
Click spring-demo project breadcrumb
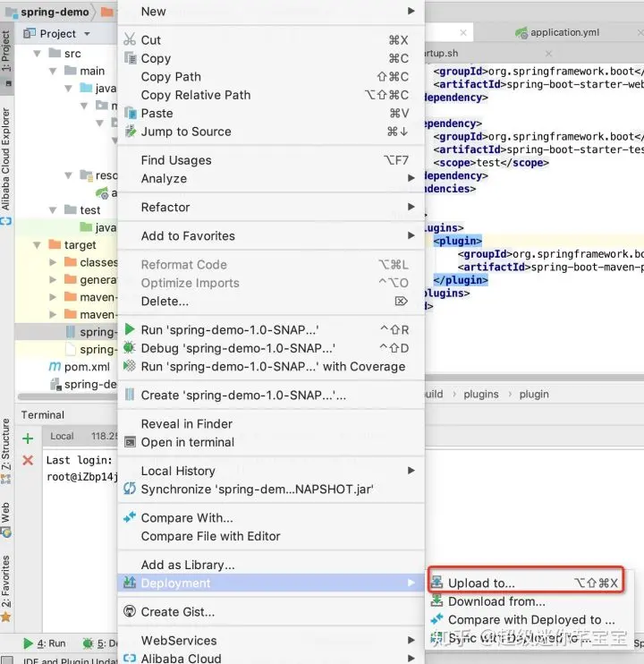pos(55,12)
